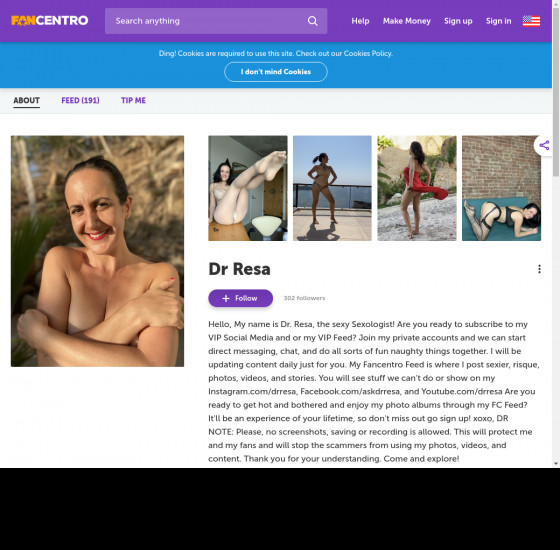Screen dimensions: 560x550
Task: Open the large profile photo
Action: point(98,251)
